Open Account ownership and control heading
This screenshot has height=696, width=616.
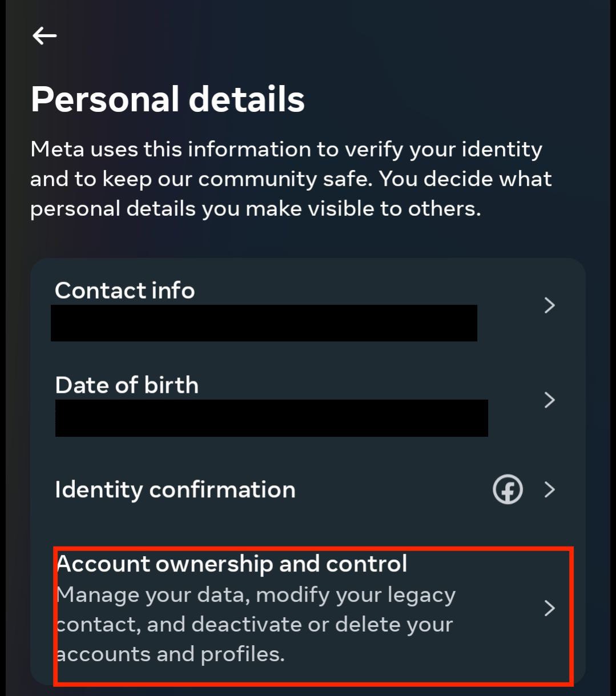click(x=232, y=564)
